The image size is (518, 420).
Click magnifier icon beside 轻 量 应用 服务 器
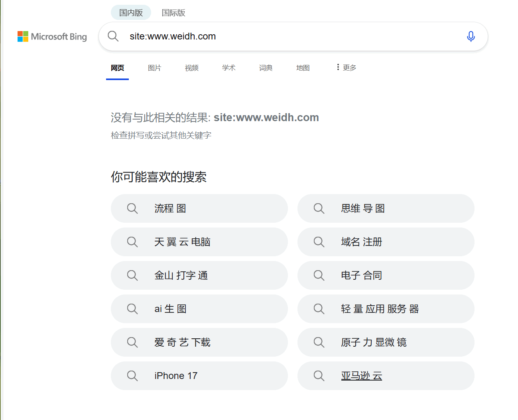[x=319, y=309]
